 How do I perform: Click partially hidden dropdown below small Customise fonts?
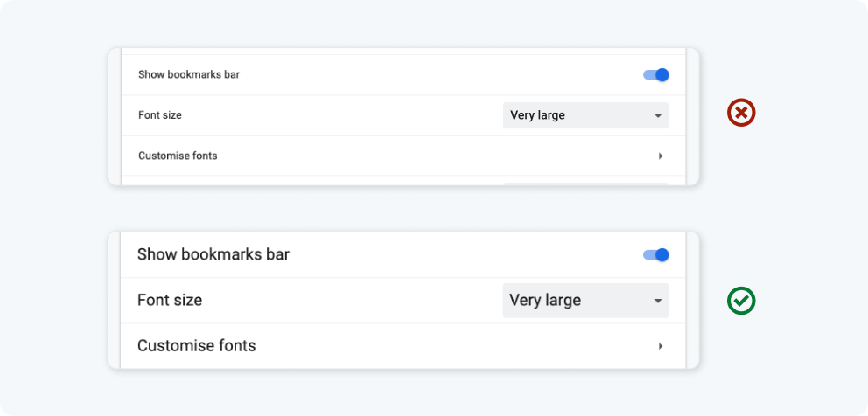coord(585,184)
